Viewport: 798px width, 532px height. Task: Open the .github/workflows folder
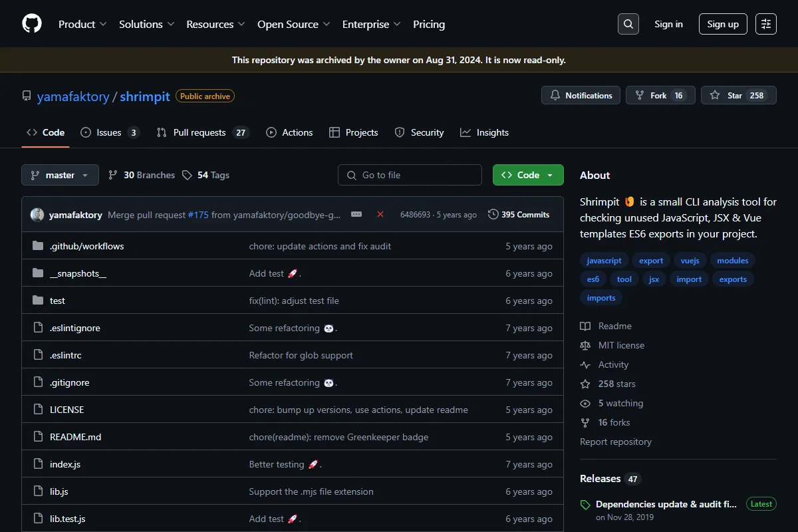(86, 246)
